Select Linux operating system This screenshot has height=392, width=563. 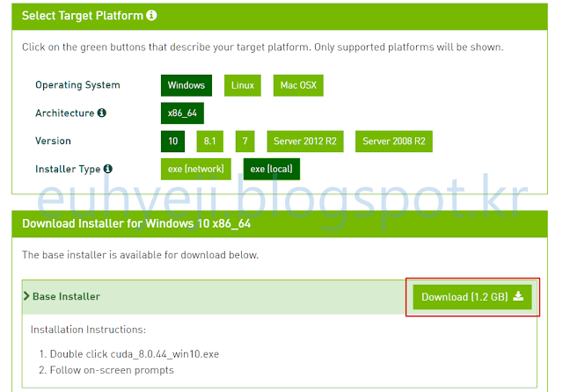tap(243, 85)
